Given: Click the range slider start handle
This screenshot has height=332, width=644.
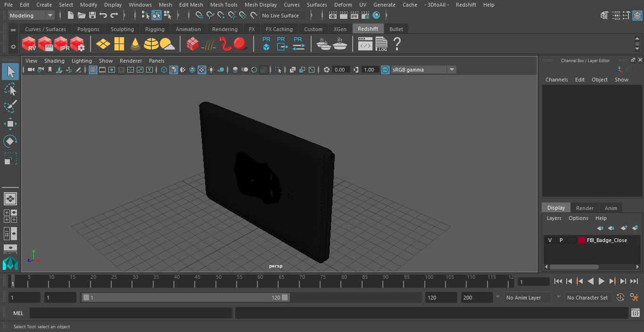Looking at the screenshot, I should click(86, 298).
